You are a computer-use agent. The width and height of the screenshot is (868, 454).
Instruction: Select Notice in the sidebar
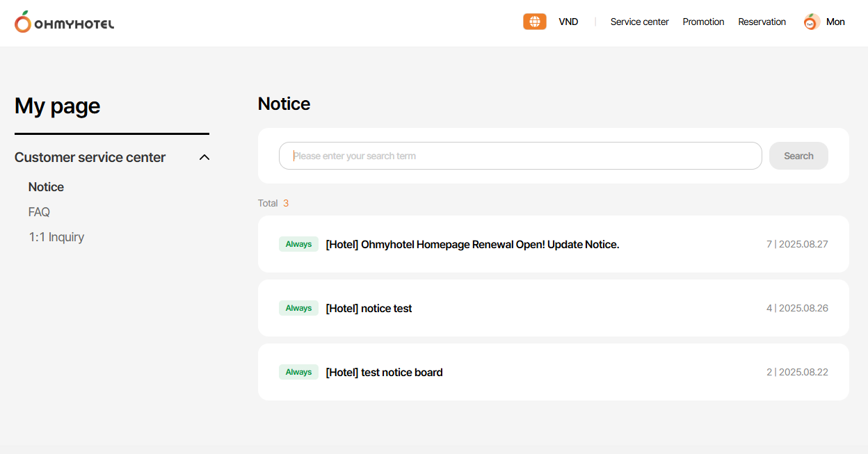(46, 187)
